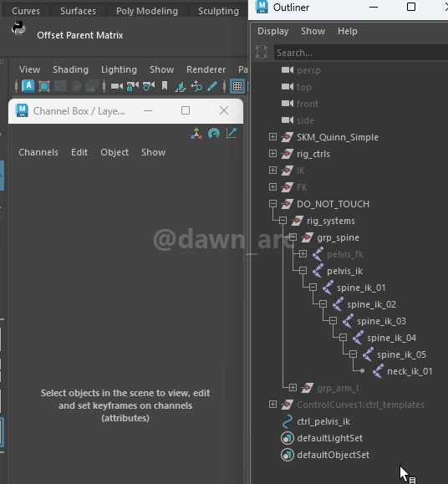Click the Channel Box hyperbolic arrow icon

232,134
